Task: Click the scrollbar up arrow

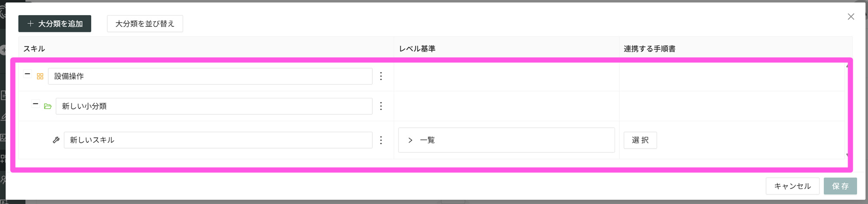Action: [x=847, y=66]
